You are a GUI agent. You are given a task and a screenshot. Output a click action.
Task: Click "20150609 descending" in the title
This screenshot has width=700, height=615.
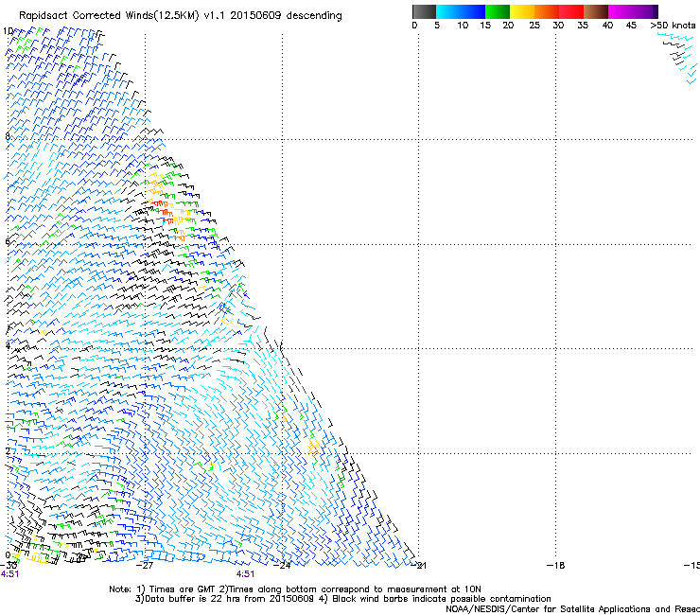click(286, 16)
